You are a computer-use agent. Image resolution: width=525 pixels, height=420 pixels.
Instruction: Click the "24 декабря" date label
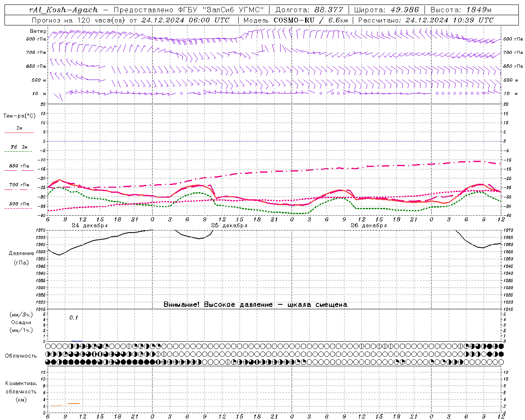point(89,226)
